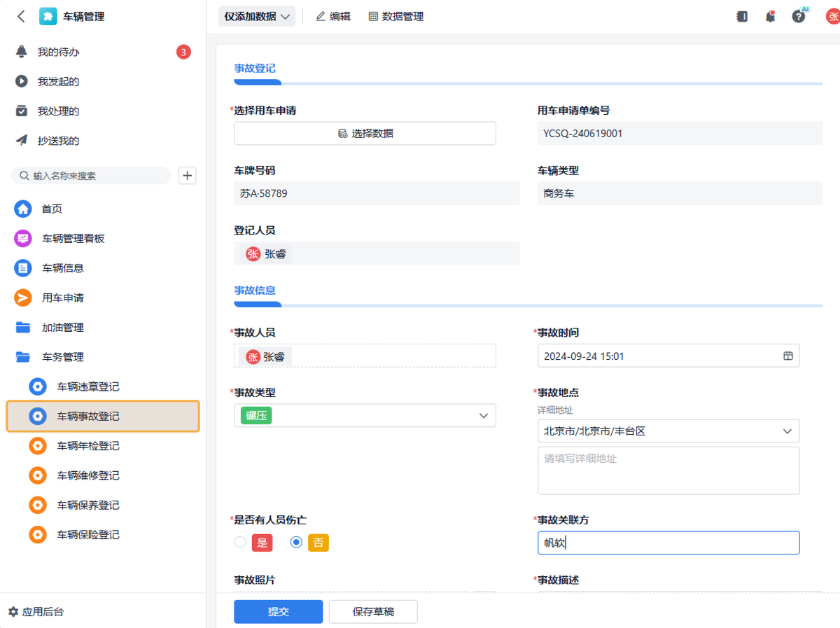Click the 保存草稿 button
Viewport: 840px width, 628px height.
373,611
